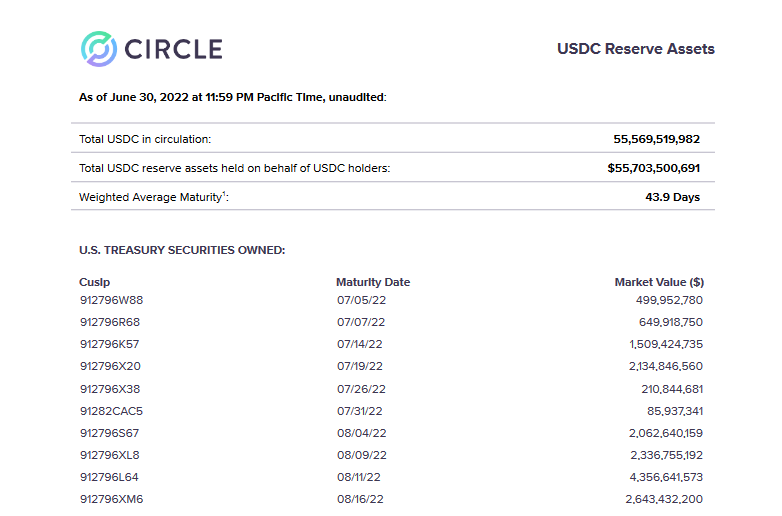782x516 pixels.
Task: Select maturity date 08/09/22
Action: pyautogui.click(x=362, y=455)
